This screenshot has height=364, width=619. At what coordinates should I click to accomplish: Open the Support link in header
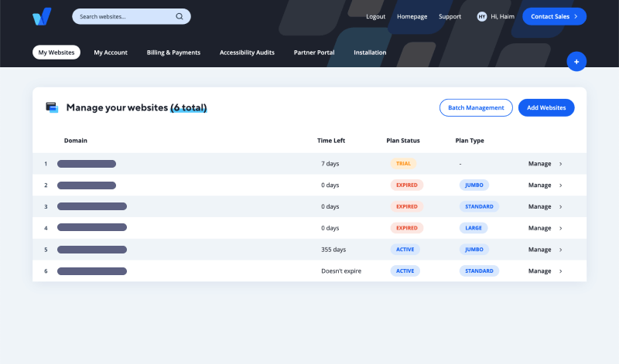coord(450,16)
